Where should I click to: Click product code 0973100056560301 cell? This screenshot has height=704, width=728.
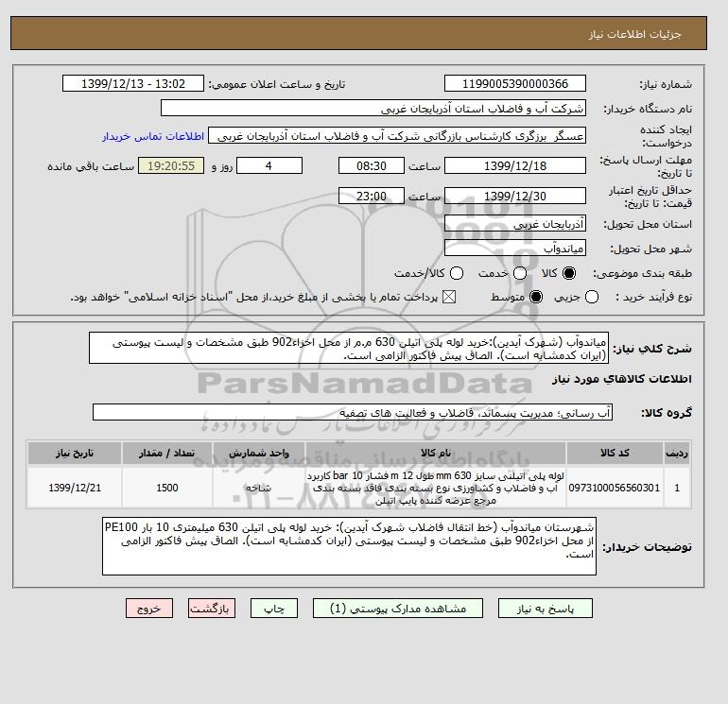coord(615,488)
